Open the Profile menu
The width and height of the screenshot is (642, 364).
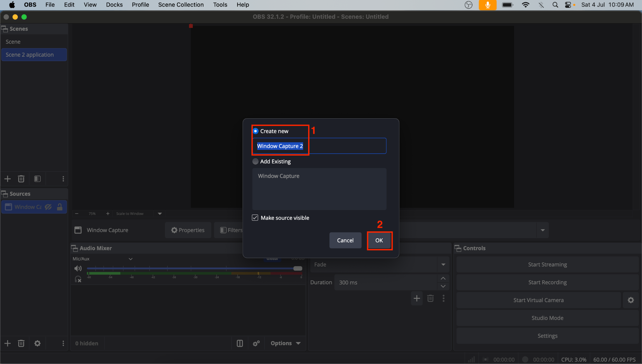(x=140, y=5)
